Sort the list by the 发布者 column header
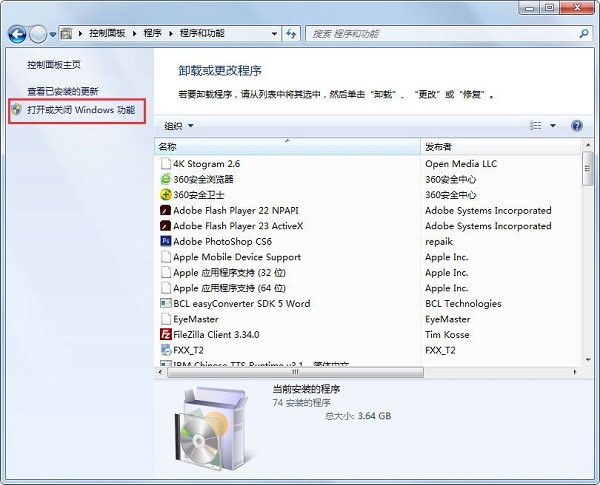 (x=500, y=146)
